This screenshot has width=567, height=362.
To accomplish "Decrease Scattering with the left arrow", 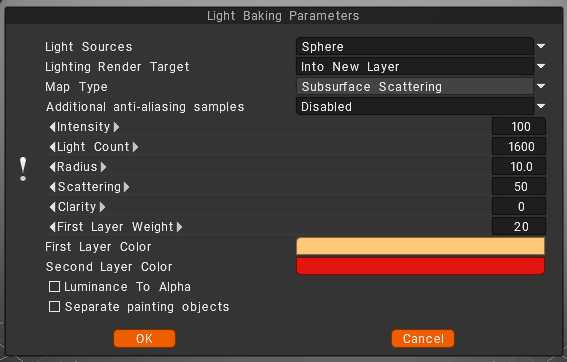I will click(52, 187).
